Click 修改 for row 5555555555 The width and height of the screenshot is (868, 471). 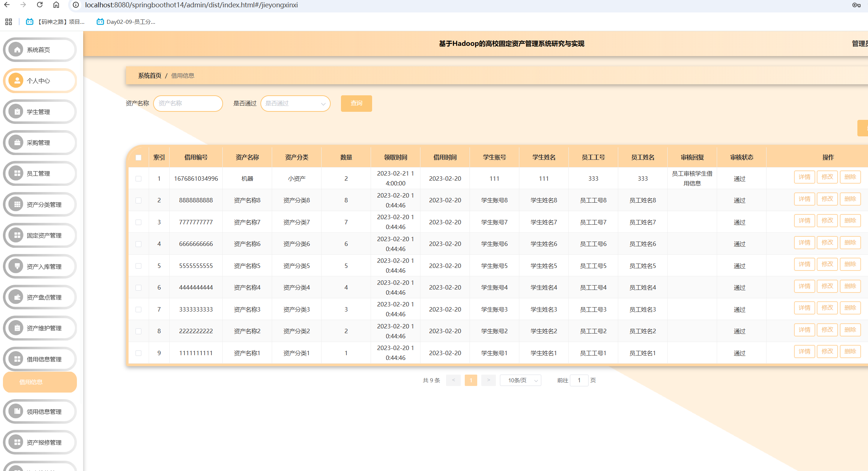(827, 264)
